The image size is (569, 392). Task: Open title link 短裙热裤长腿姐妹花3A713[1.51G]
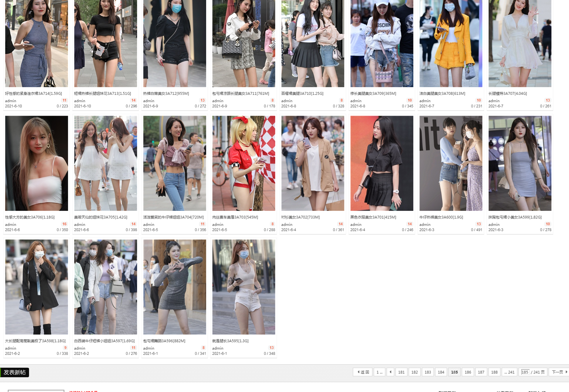[103, 93]
